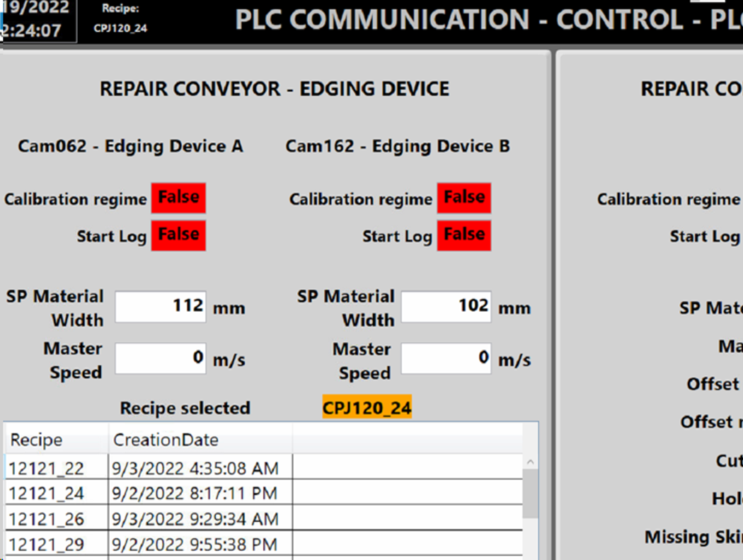This screenshot has width=743, height=560.
Task: Edit SP Material Width 102 mm field
Action: 446,304
